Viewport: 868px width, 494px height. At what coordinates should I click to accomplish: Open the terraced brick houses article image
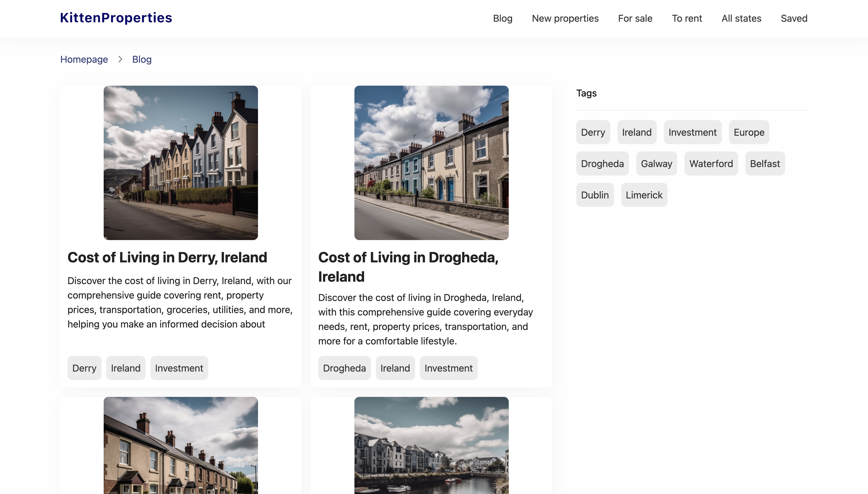tap(181, 445)
